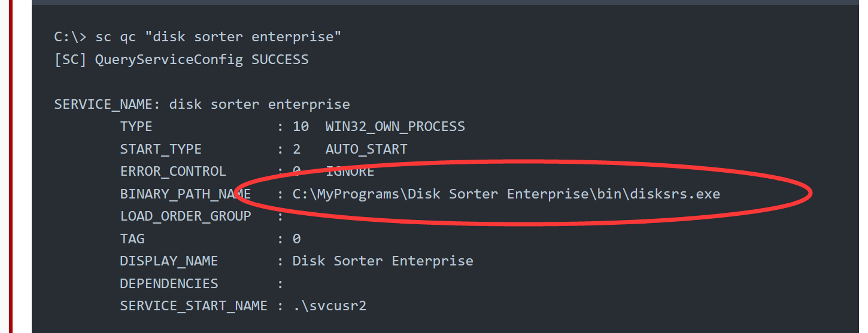Click the .\svcusr2 account value

click(329, 306)
